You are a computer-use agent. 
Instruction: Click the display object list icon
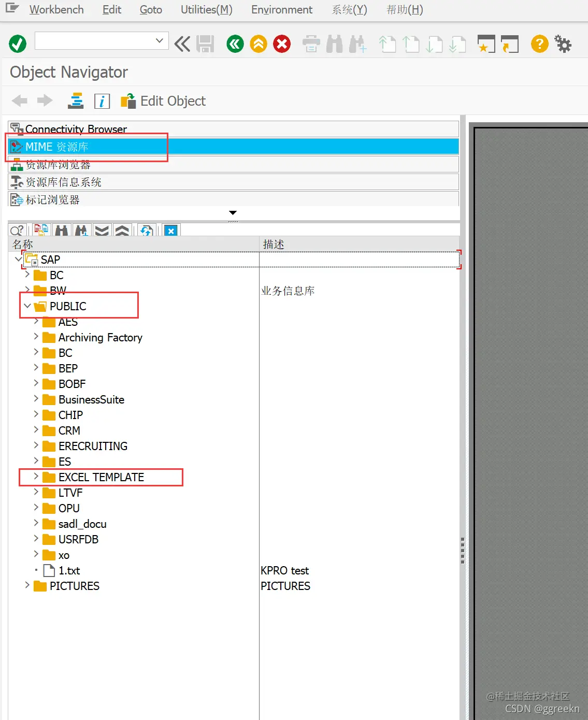point(76,100)
